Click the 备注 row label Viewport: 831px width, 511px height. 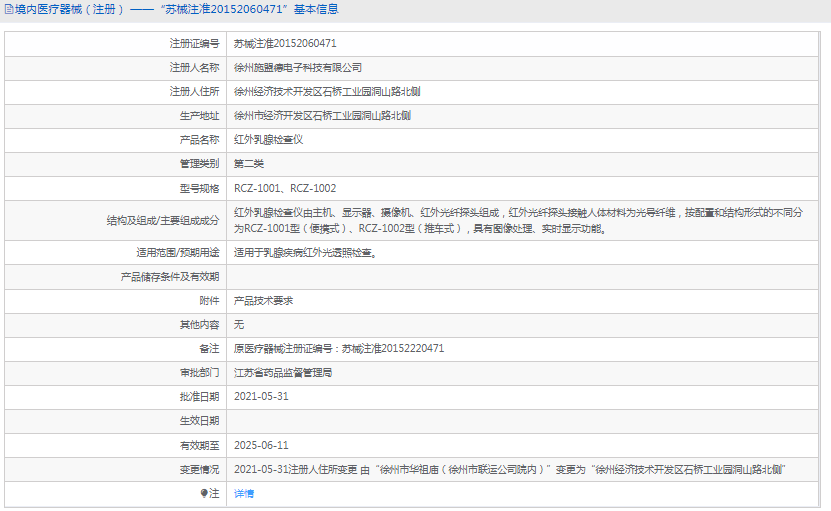click(209, 349)
